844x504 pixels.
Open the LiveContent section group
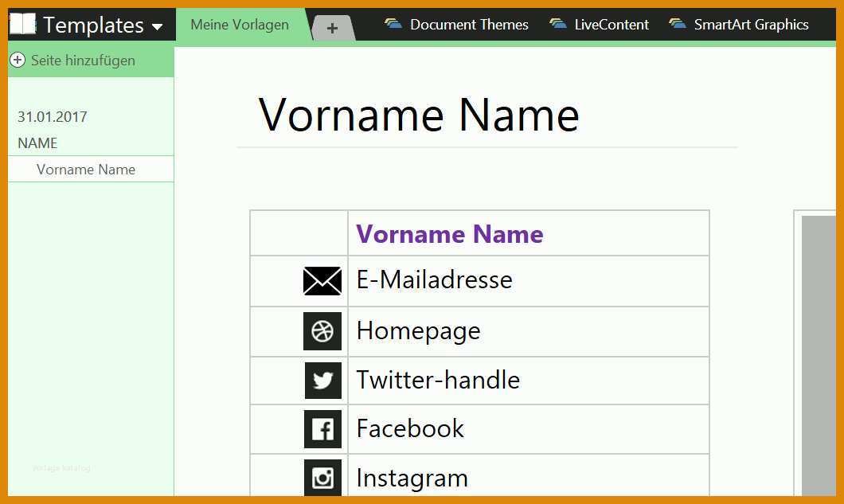(x=612, y=25)
